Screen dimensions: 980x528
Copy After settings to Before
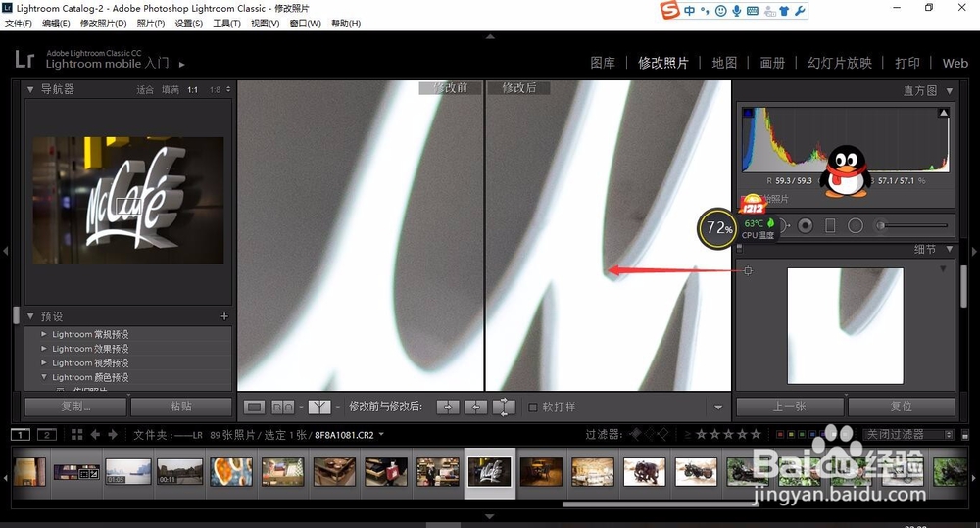(475, 408)
